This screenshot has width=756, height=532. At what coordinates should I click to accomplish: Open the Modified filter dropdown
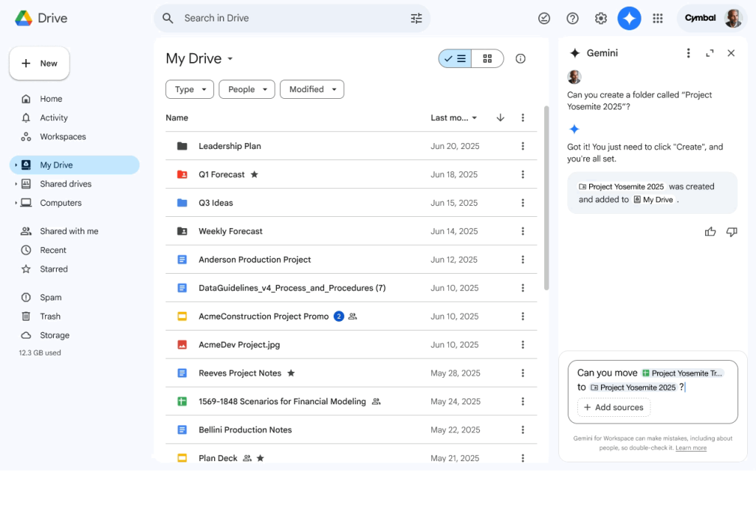tap(312, 89)
